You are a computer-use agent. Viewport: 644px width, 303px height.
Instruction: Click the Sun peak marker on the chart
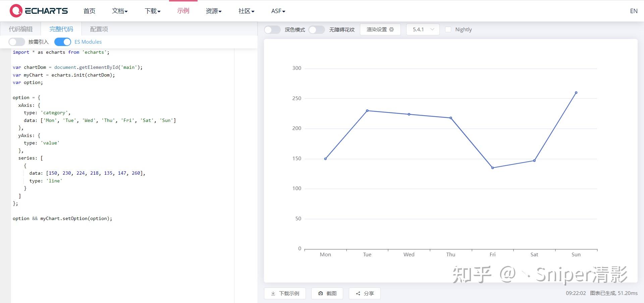click(x=576, y=93)
